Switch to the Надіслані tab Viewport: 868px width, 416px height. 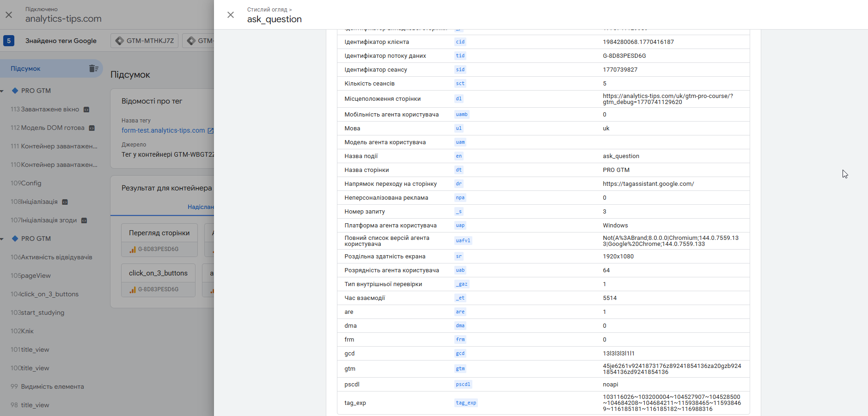pos(201,207)
